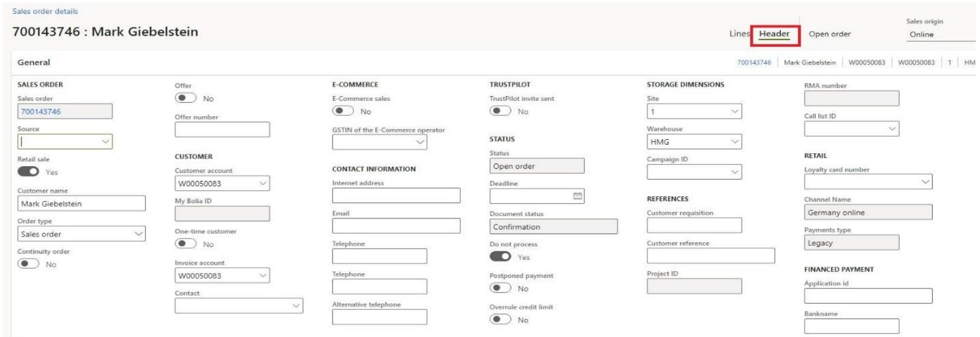Click the Customer name field
This screenshot has width=980, height=337.
[81, 203]
